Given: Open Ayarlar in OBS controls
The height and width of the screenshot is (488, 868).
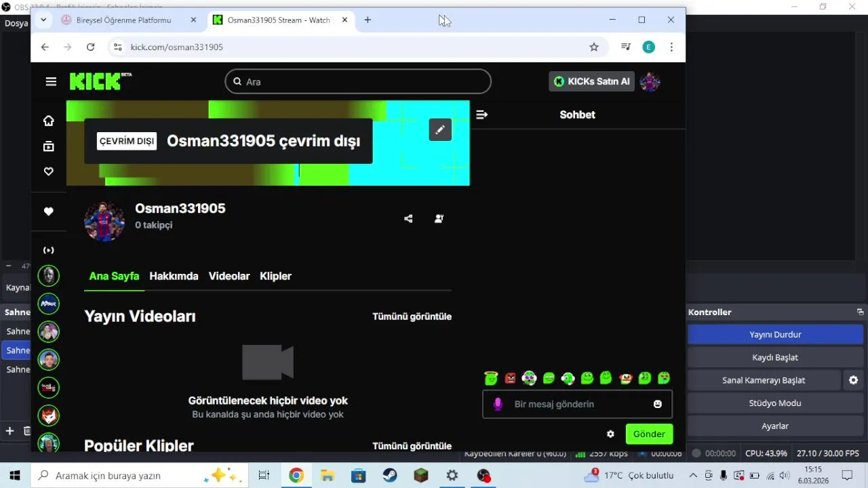Looking at the screenshot, I should (775, 426).
